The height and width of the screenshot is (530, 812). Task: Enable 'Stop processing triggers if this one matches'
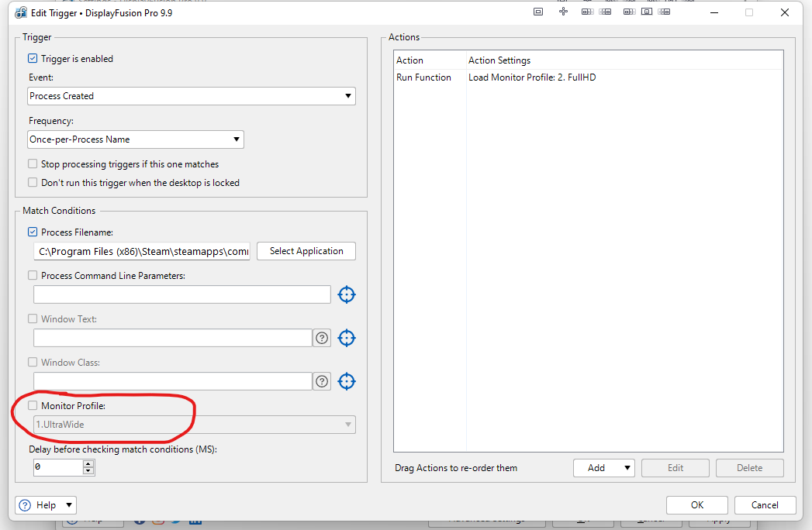(x=33, y=164)
